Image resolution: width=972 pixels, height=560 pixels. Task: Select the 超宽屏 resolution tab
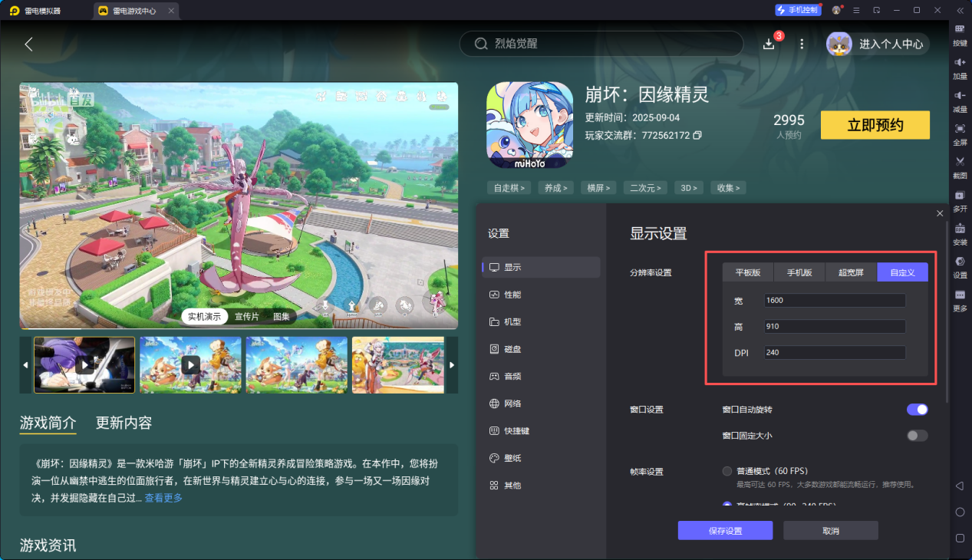[851, 272]
